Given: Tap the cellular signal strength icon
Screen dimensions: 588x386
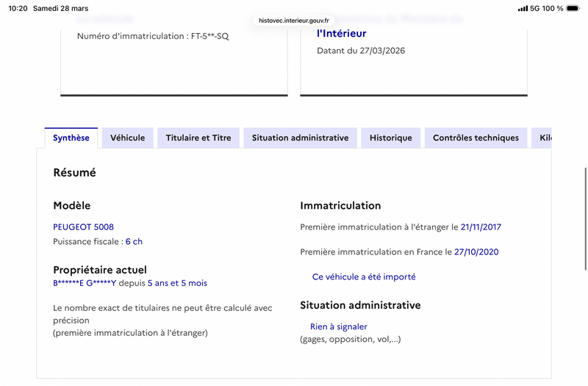Looking at the screenshot, I should (x=523, y=8).
